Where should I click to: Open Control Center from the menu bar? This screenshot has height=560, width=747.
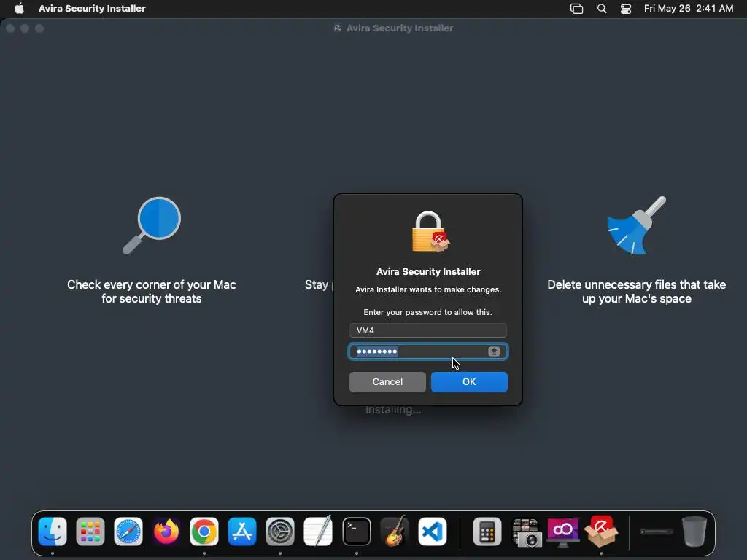coord(625,9)
